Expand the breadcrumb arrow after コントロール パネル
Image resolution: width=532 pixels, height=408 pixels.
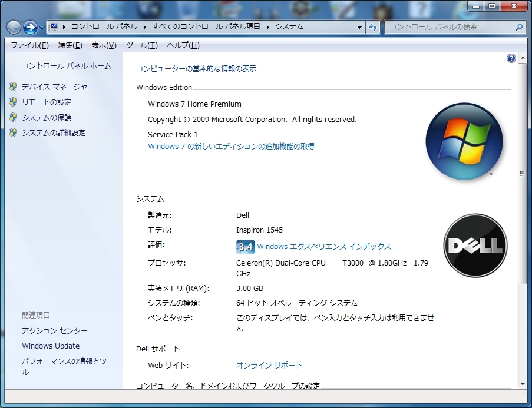coord(145,27)
